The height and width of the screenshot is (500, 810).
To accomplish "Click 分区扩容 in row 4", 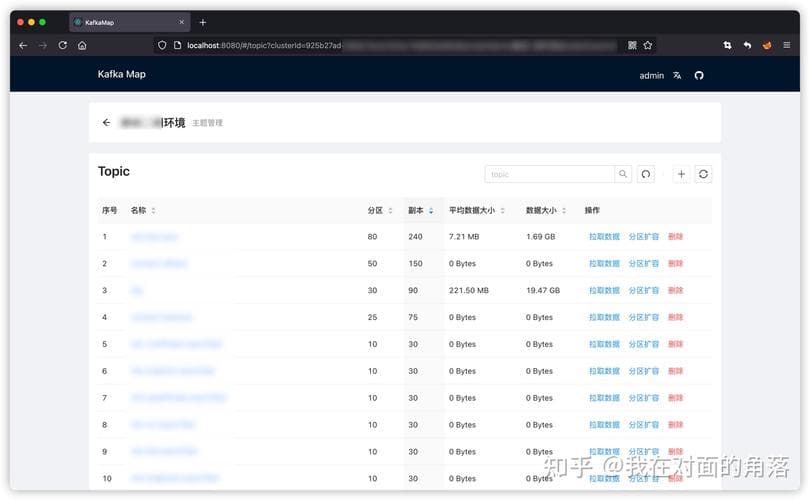I will pyautogui.click(x=644, y=317).
